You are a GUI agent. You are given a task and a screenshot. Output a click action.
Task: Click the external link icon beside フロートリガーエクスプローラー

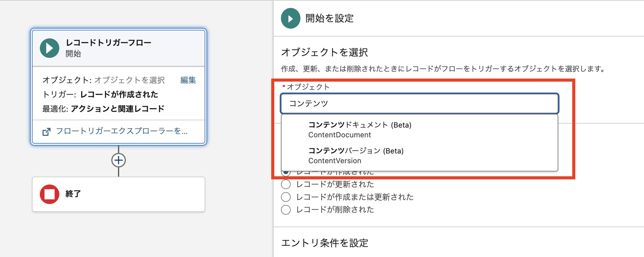[46, 132]
